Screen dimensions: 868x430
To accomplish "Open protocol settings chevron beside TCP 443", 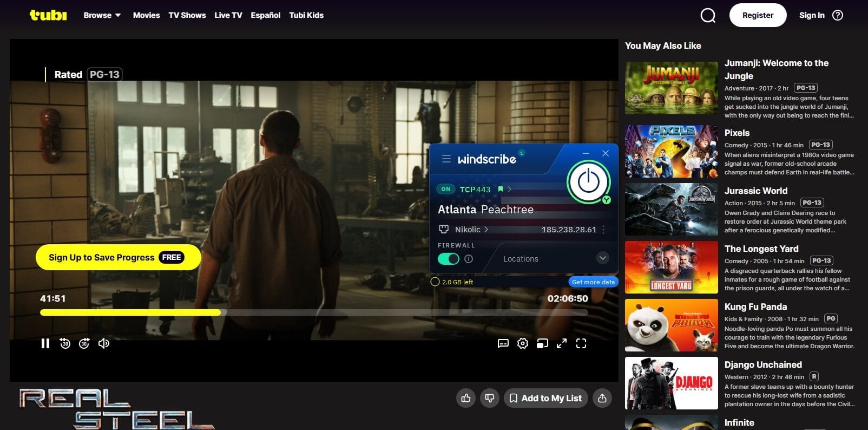I will coord(509,189).
